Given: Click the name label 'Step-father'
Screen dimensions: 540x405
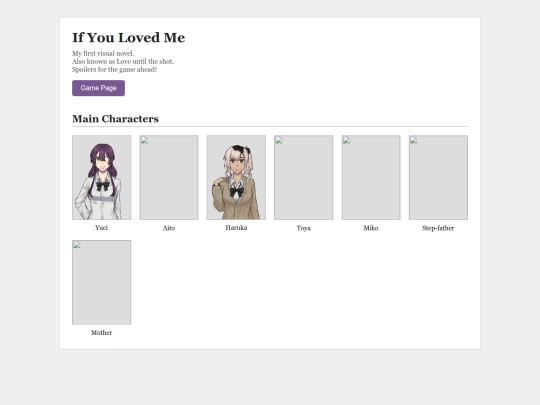Looking at the screenshot, I should tap(438, 228).
